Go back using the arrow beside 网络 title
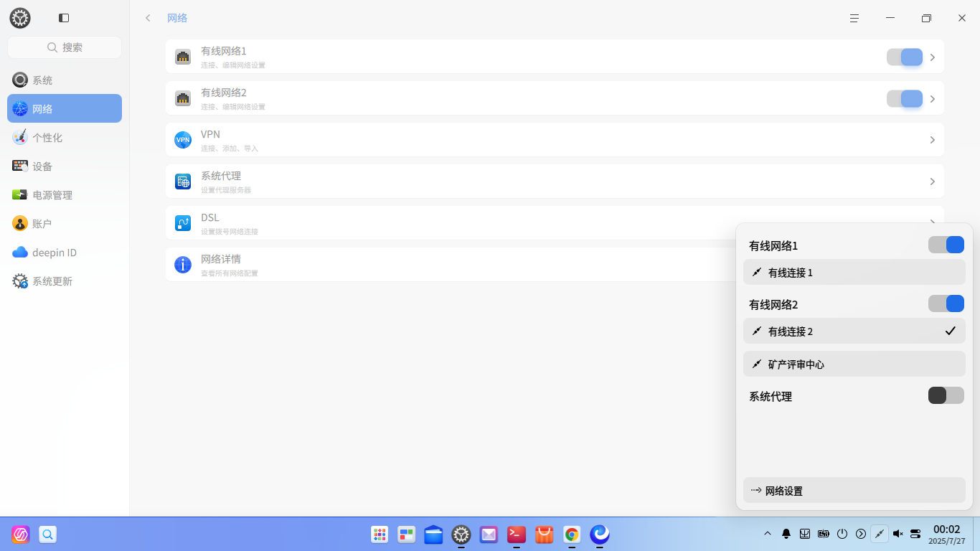Image resolution: width=980 pixels, height=551 pixels. (148, 18)
